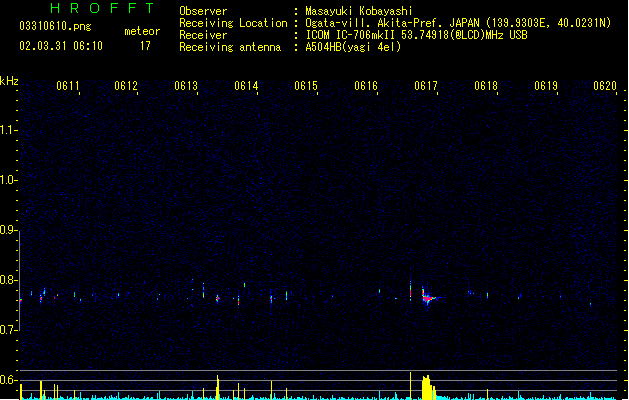Click the wide yellow intensity peak after 0617
The height and width of the screenshot is (400, 629).
click(428, 387)
